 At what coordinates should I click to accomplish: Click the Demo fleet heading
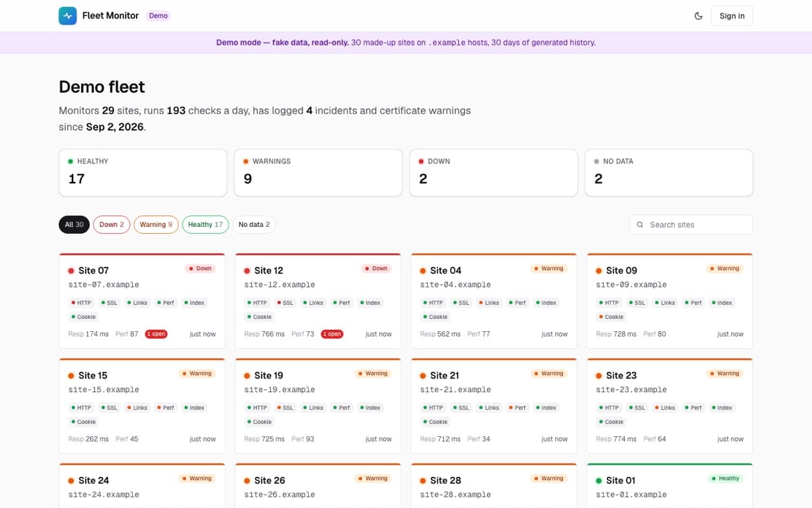point(101,87)
